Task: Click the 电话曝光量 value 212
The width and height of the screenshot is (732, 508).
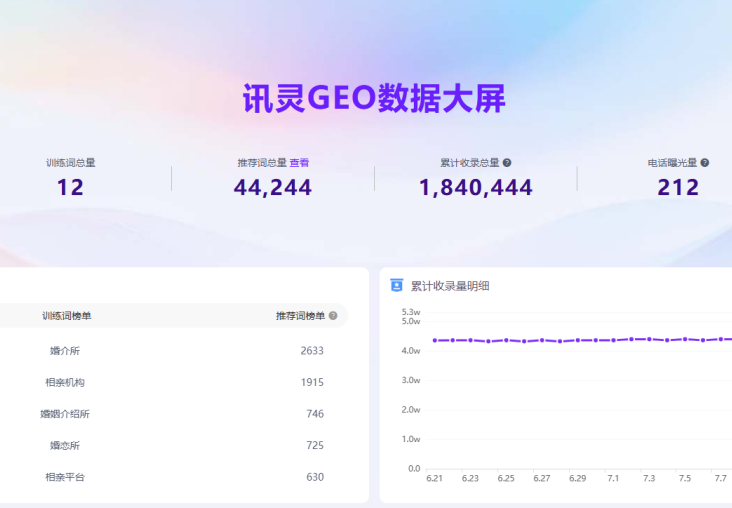Action: [x=678, y=188]
